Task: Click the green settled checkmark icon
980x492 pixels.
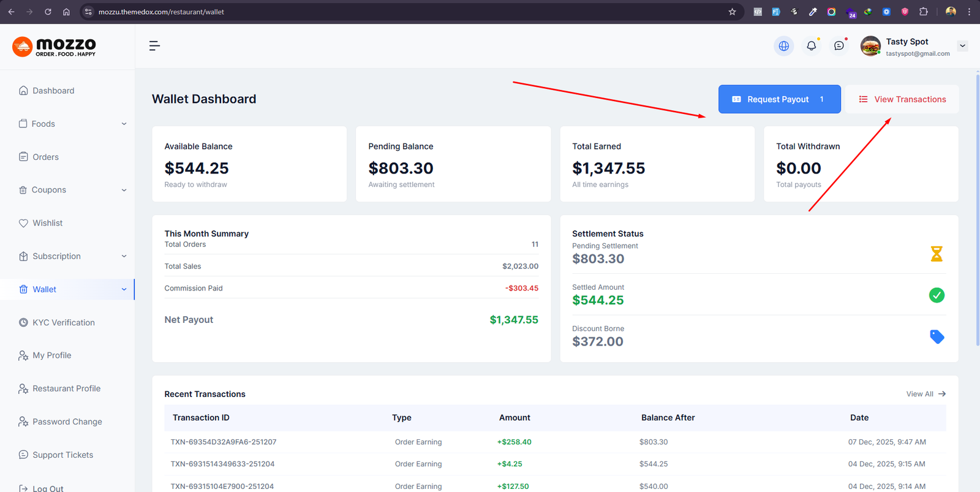Action: coord(937,295)
